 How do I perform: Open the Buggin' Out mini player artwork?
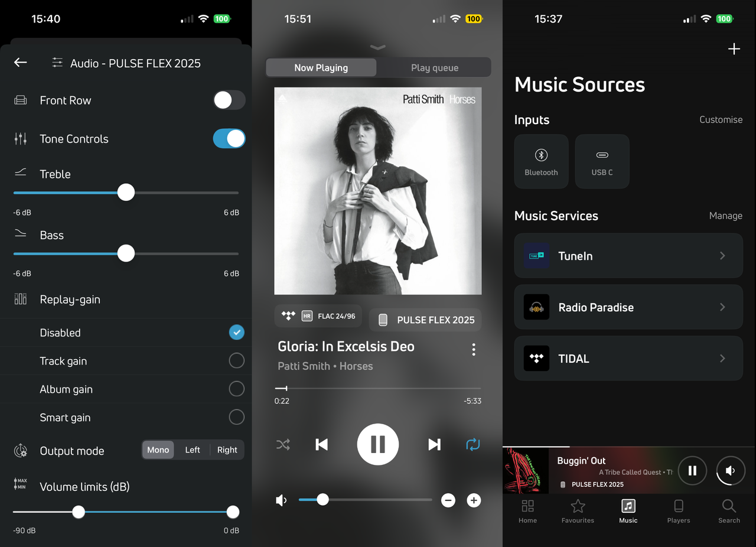pos(526,471)
